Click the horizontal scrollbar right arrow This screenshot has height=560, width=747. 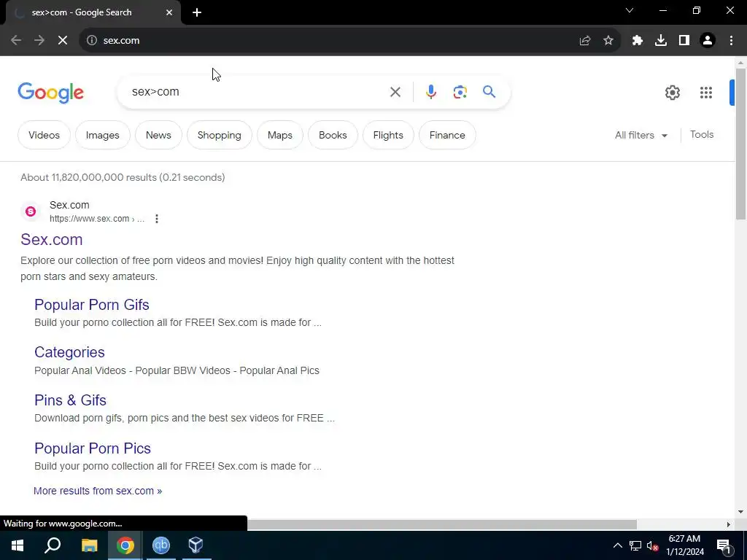click(x=728, y=525)
